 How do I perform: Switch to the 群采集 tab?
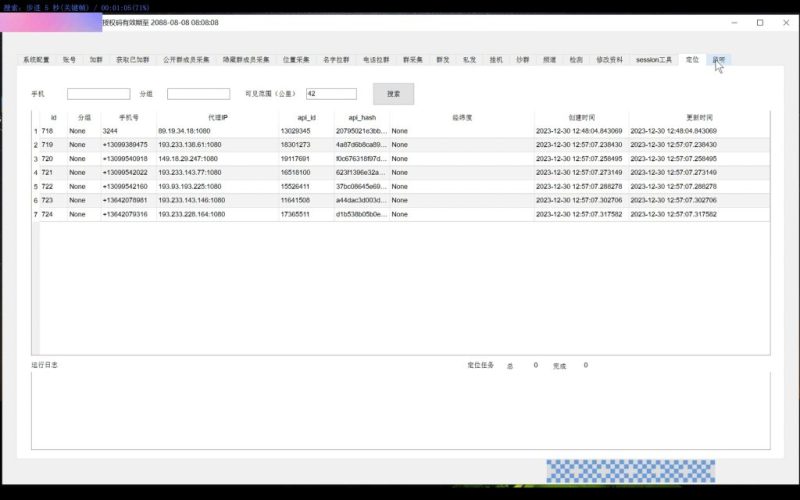[413, 60]
